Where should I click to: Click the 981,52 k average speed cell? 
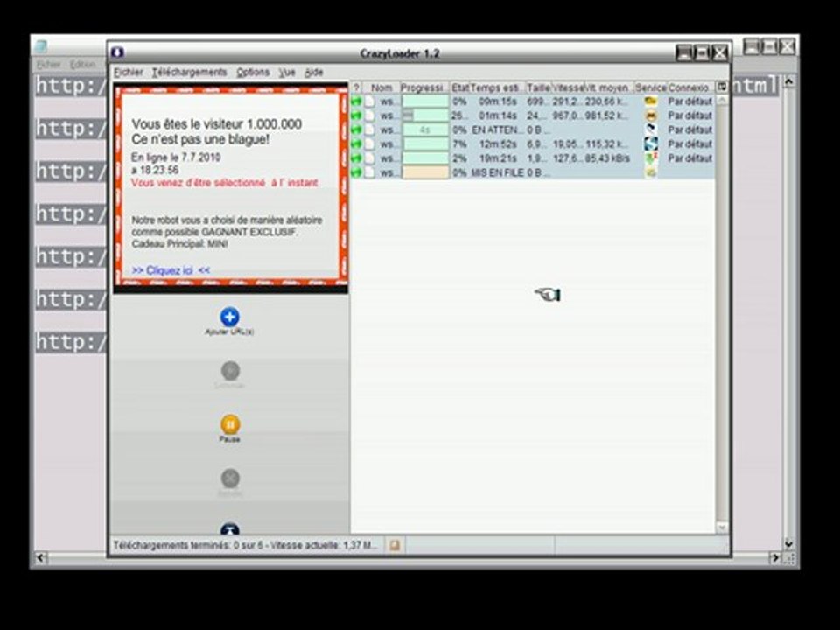coord(606,115)
